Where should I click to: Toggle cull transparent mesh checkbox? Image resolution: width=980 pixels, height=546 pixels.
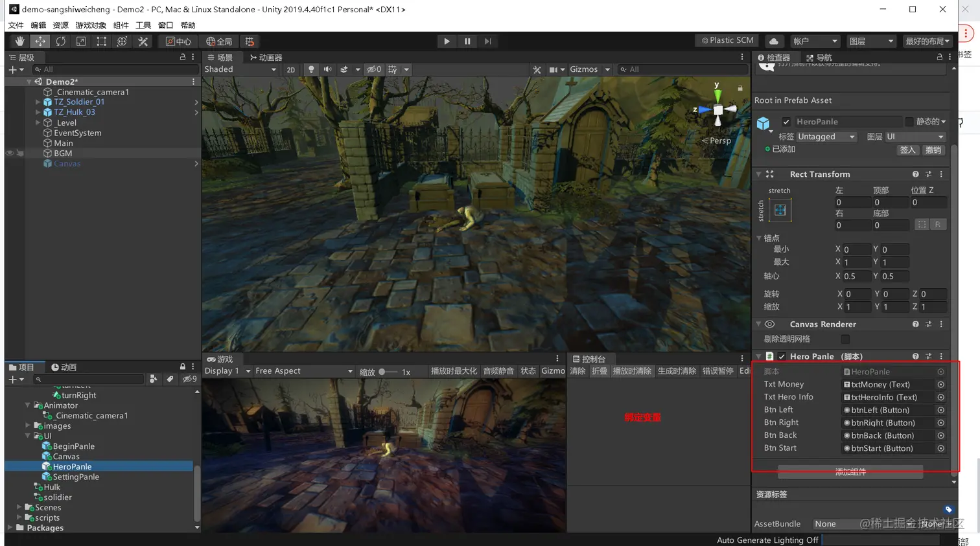pos(845,339)
